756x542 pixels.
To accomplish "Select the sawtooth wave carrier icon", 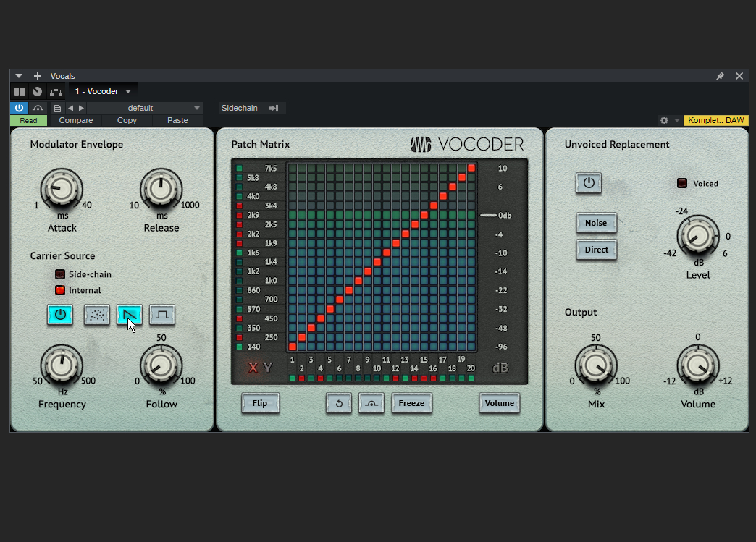I will [130, 315].
